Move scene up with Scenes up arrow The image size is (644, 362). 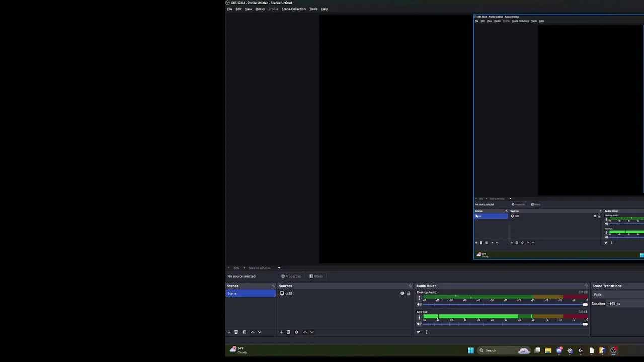click(x=253, y=332)
